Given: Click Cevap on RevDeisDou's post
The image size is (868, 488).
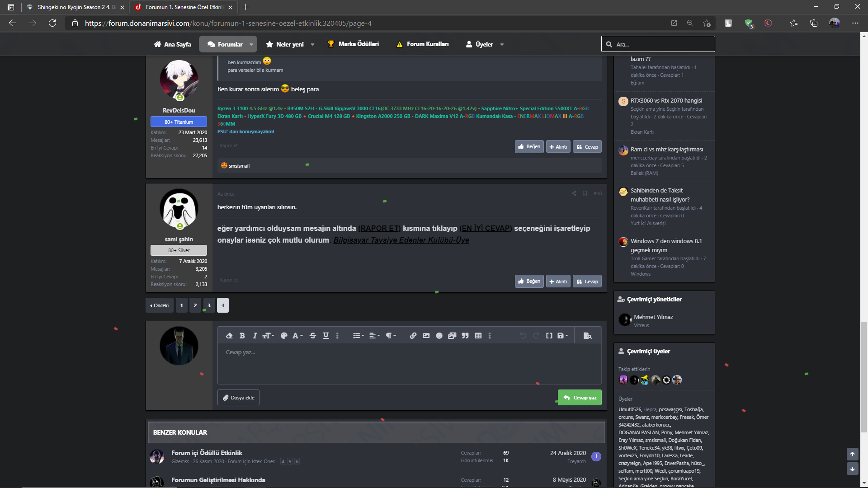Looking at the screenshot, I should [x=587, y=147].
